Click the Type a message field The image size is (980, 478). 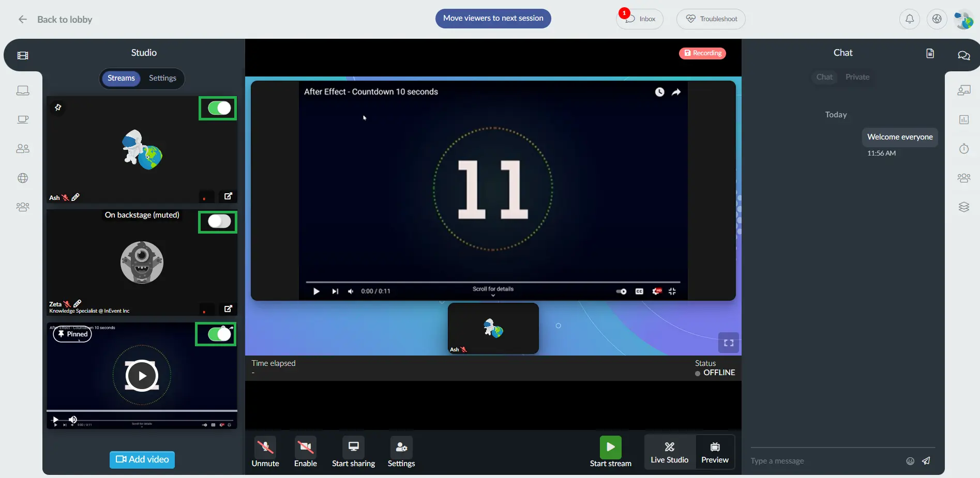[825, 461]
